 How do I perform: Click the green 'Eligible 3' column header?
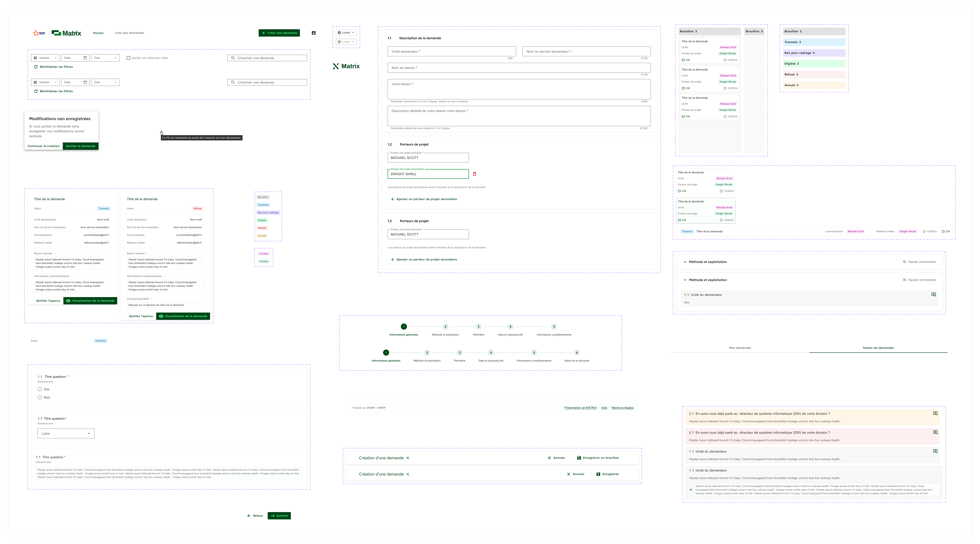tap(814, 64)
